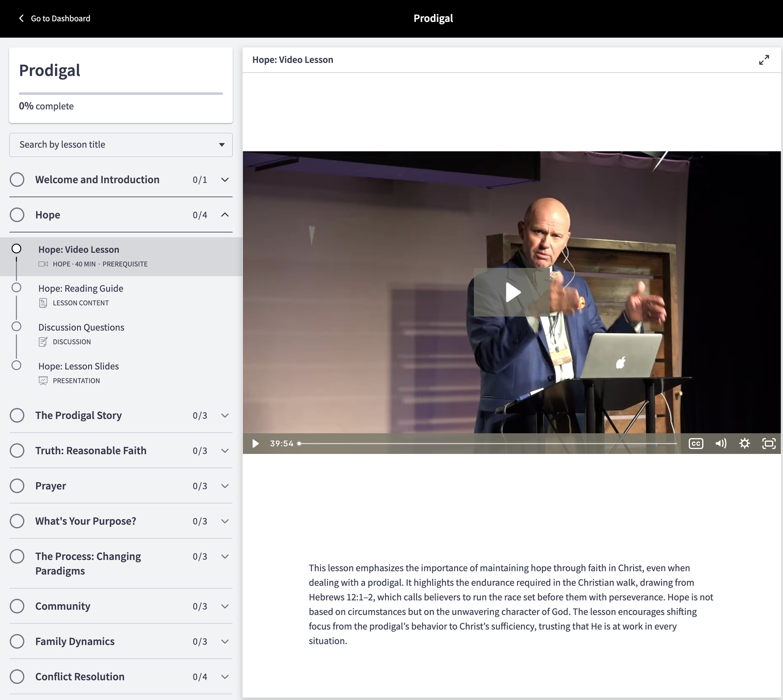Click the presentation icon under Hope: Lesson Slides
The height and width of the screenshot is (700, 783).
tap(43, 380)
